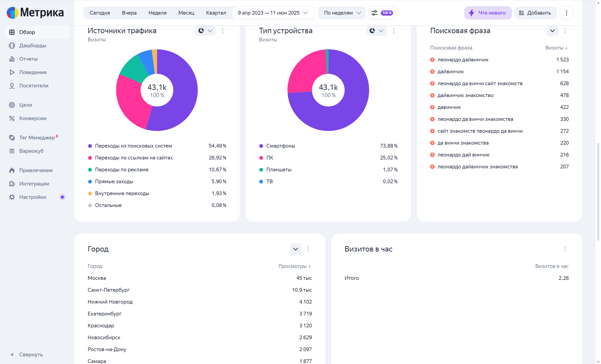Viewport: 601px width, 364px height.
Task: Toggle Прямые заходы legend entry
Action: point(114,182)
